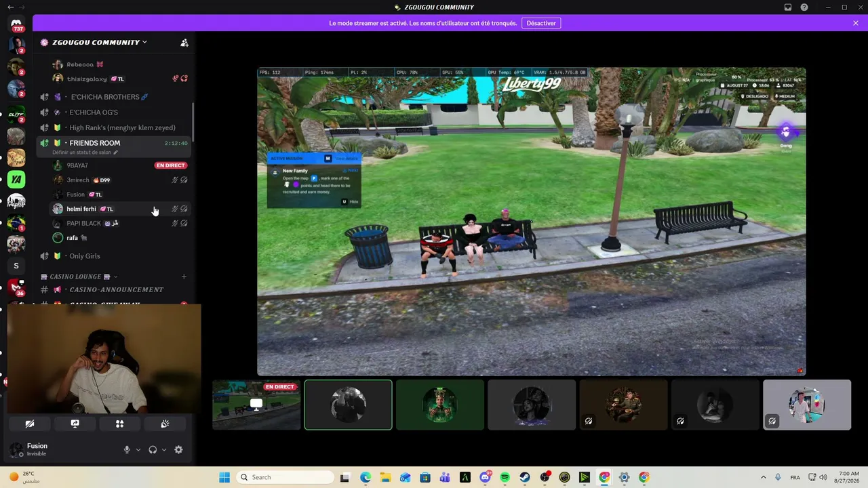Join the E'CHICHA OG'S voice channel
This screenshot has width=868, height=488.
113,113
